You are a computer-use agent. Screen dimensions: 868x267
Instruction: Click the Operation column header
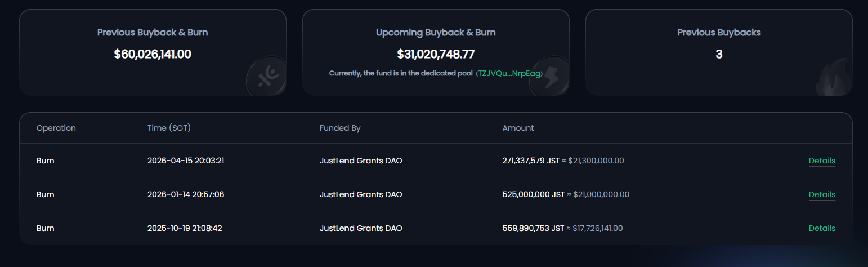[56, 128]
